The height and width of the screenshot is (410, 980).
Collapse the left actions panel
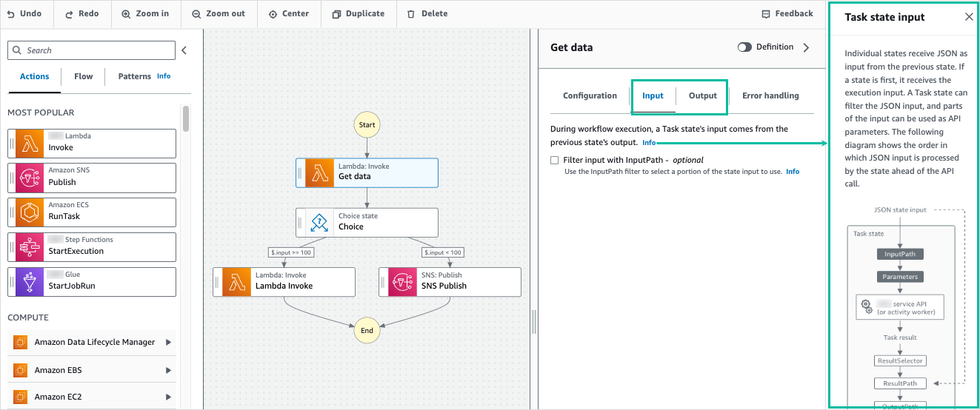[x=184, y=50]
